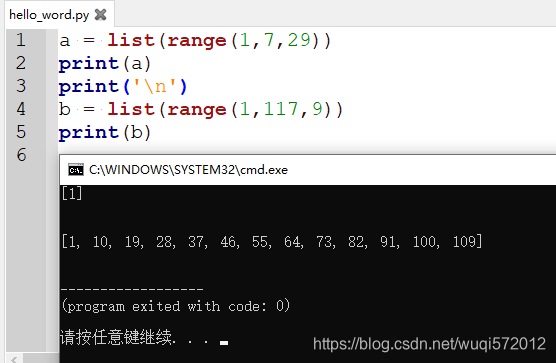This screenshot has width=556, height=363.
Task: Place cursor on print('\n') line
Action: [123, 86]
